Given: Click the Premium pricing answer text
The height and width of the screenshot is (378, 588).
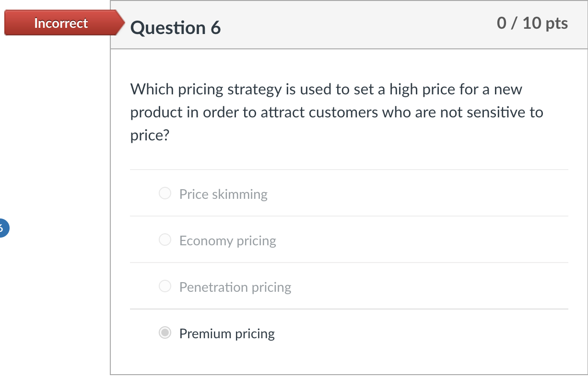Looking at the screenshot, I should tap(227, 333).
